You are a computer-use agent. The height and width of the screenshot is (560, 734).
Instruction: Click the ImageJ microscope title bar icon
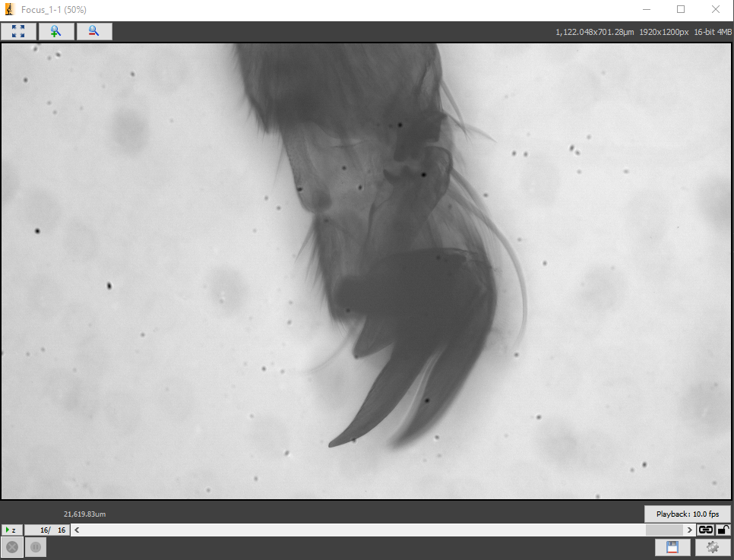[x=9, y=9]
